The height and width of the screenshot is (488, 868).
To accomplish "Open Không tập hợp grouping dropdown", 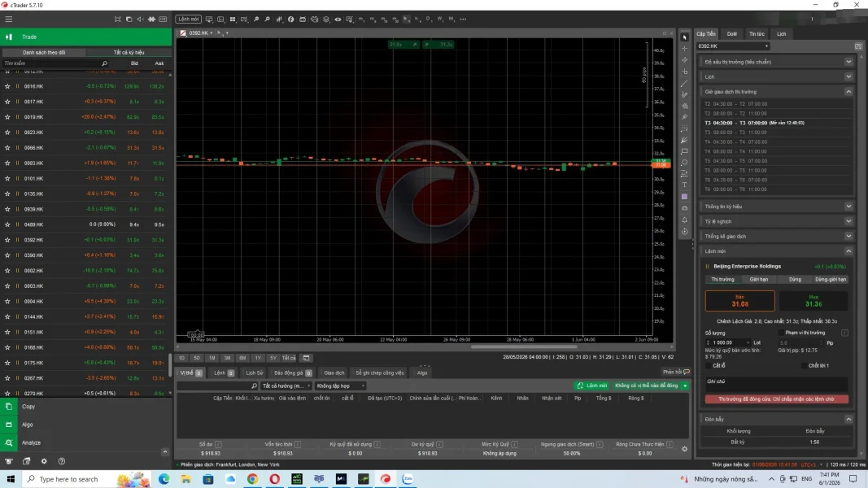I will coord(340,386).
